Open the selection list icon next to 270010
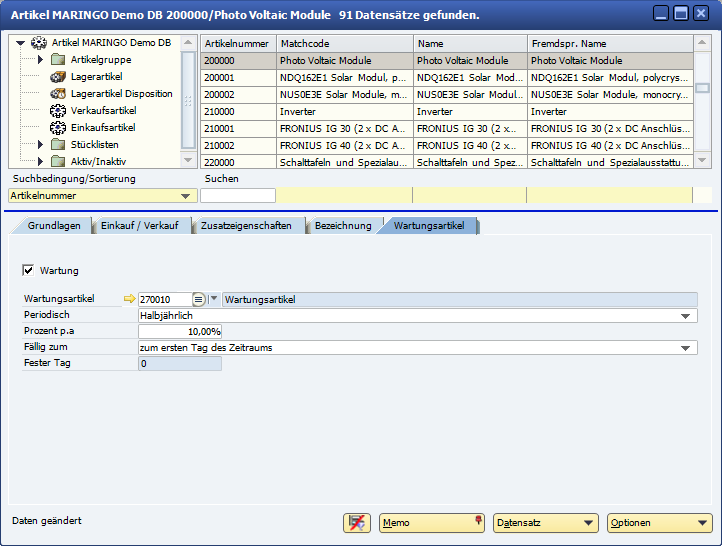This screenshot has width=722, height=546. tap(199, 299)
